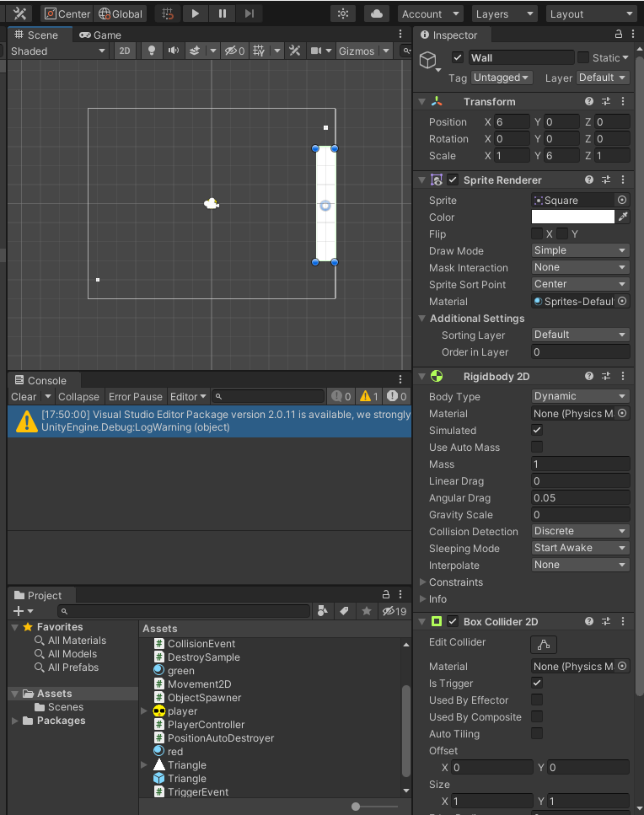Screen dimensions: 644x815
Task: Open Sprite Renderer preset settings icon
Action: click(x=606, y=180)
